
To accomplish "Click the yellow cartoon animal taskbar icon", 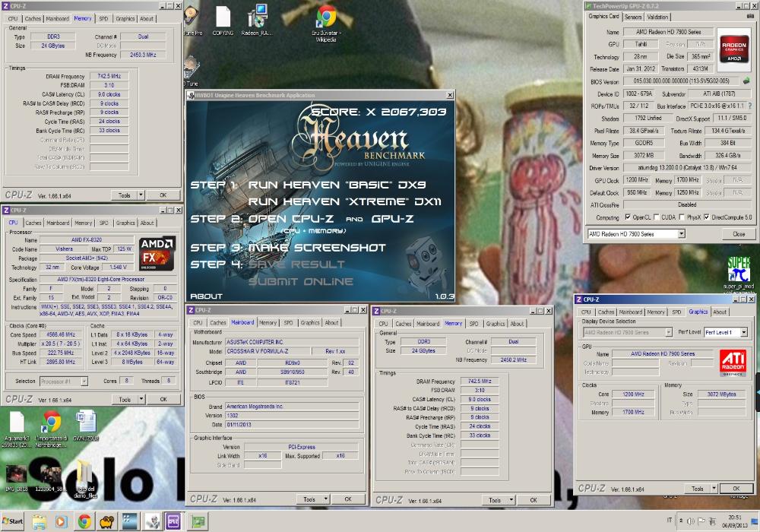I will pyautogui.click(x=106, y=522).
